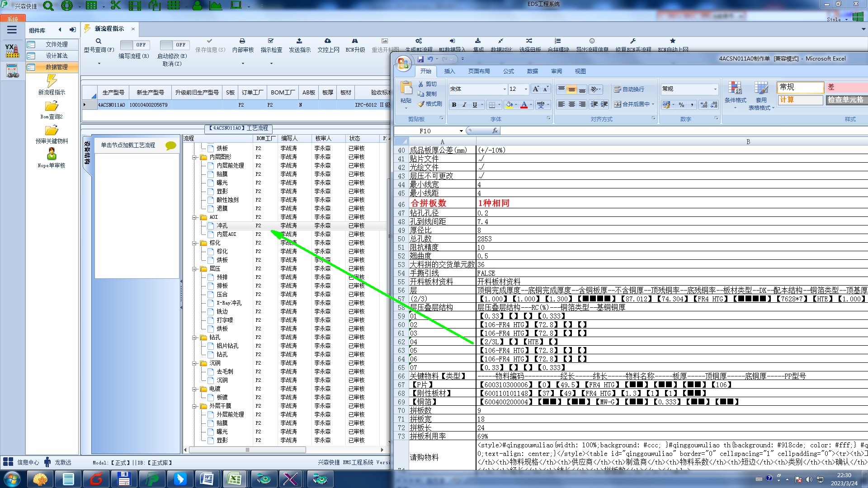Screen dimensions: 868x488
Task: Click the 发送指示 upload icon
Action: click(299, 41)
